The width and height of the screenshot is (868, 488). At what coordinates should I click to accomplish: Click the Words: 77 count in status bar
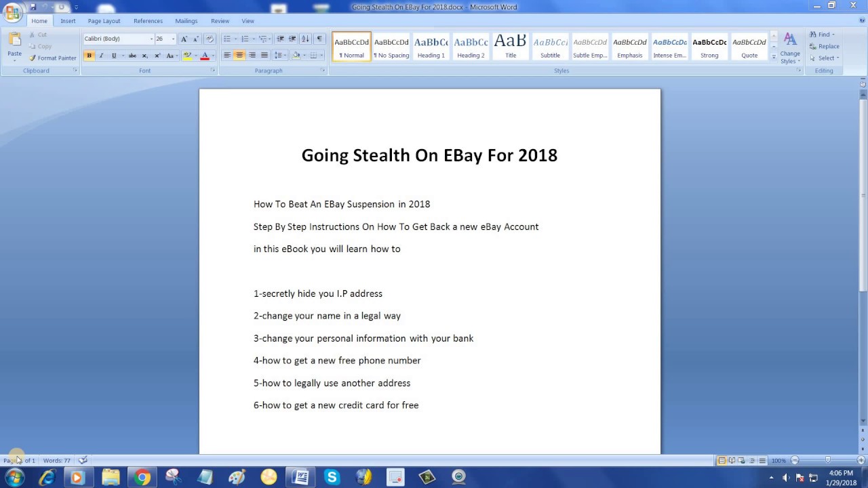57,461
